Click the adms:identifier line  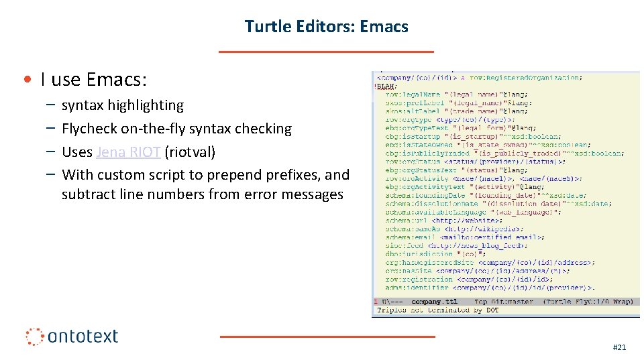(490, 288)
